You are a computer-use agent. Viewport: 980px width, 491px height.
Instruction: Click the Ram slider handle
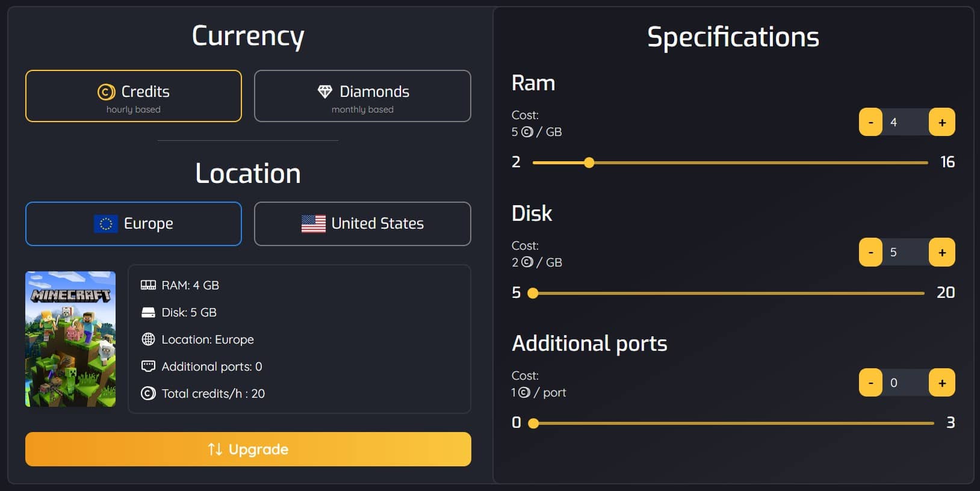(x=589, y=162)
